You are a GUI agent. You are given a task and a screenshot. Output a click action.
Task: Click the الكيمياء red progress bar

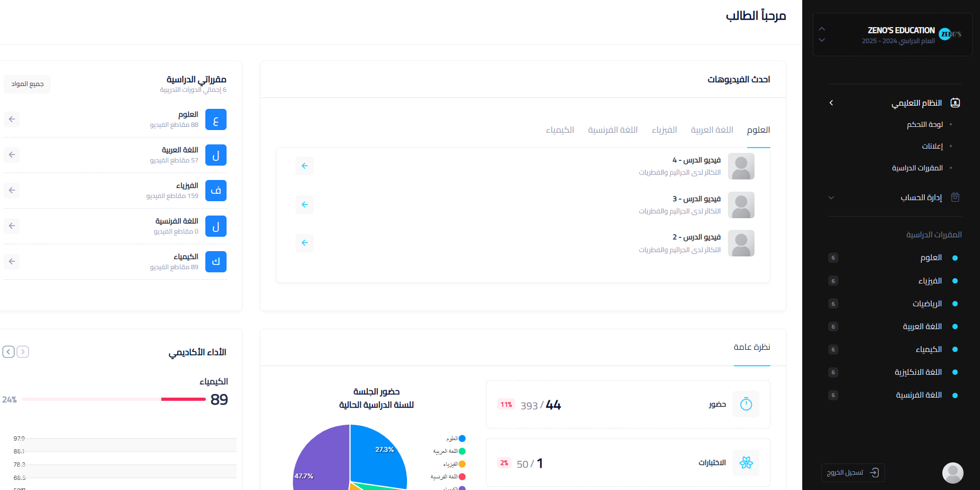(183, 399)
